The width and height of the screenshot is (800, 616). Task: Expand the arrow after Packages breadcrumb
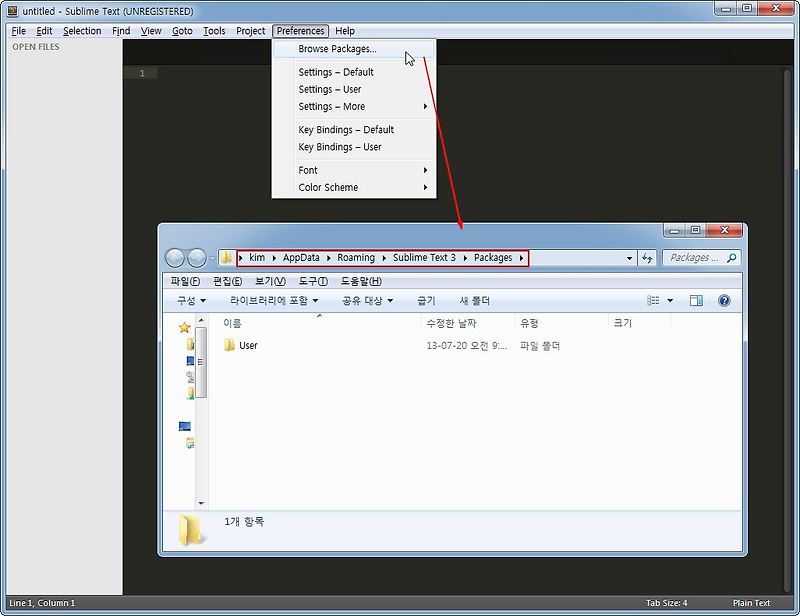pos(521,258)
